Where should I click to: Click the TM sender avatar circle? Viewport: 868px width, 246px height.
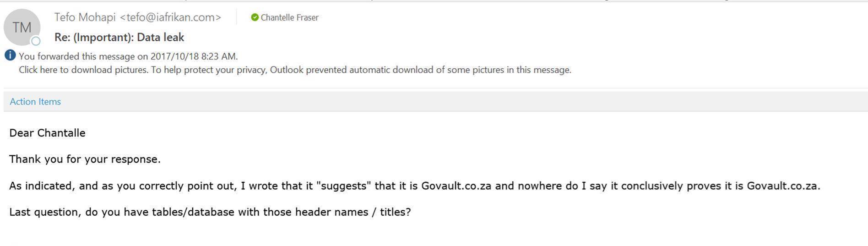[x=22, y=27]
